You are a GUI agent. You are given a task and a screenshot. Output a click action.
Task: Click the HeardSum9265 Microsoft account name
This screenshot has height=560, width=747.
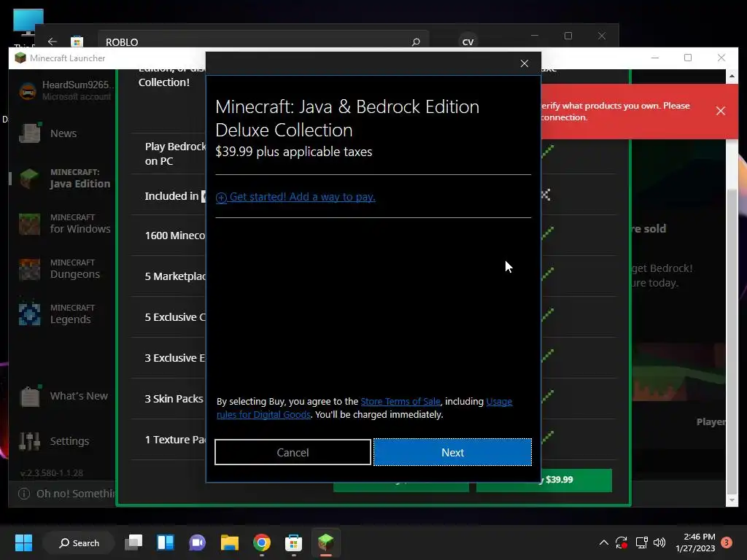pyautogui.click(x=77, y=85)
